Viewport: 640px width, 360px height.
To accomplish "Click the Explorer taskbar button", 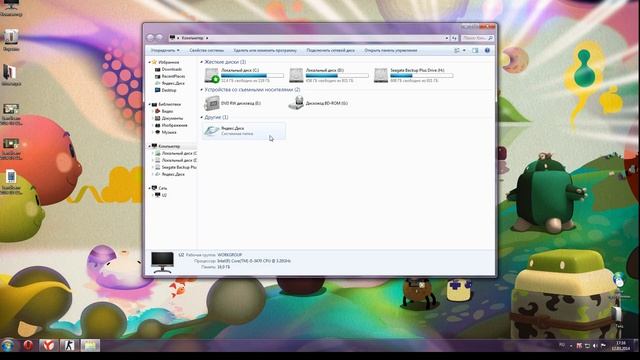I will pyautogui.click(x=90, y=345).
